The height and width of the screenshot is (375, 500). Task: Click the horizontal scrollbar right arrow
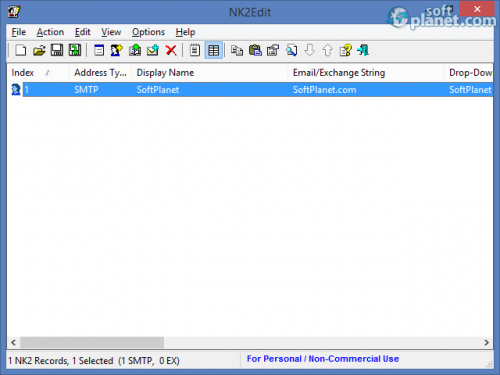pos(486,342)
